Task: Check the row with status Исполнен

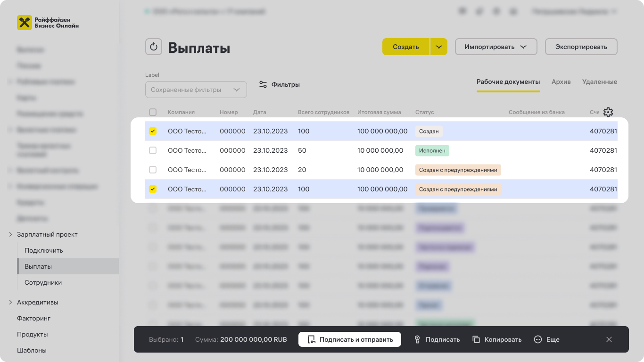Action: (153, 150)
